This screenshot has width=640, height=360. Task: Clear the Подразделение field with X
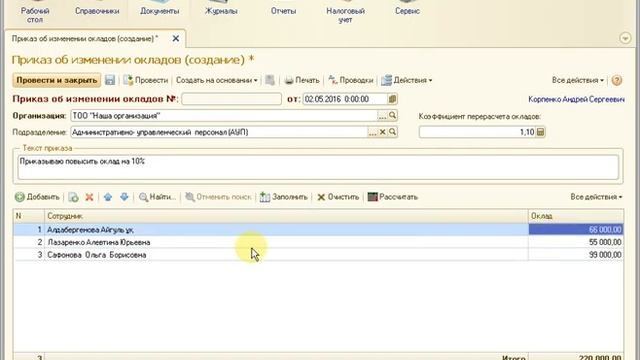pyautogui.click(x=382, y=132)
